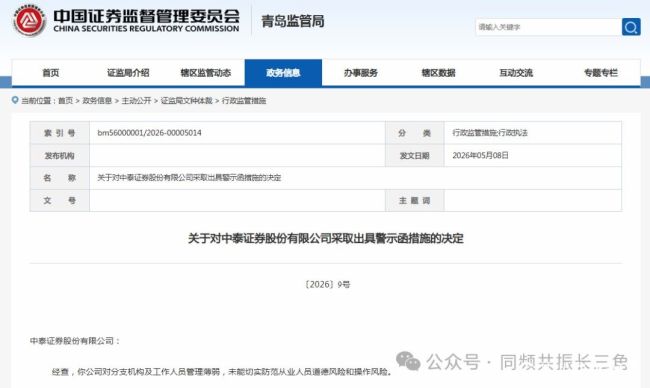The image size is (650, 388).
Task: Click the 发文日期 label cell
Action: tap(415, 156)
